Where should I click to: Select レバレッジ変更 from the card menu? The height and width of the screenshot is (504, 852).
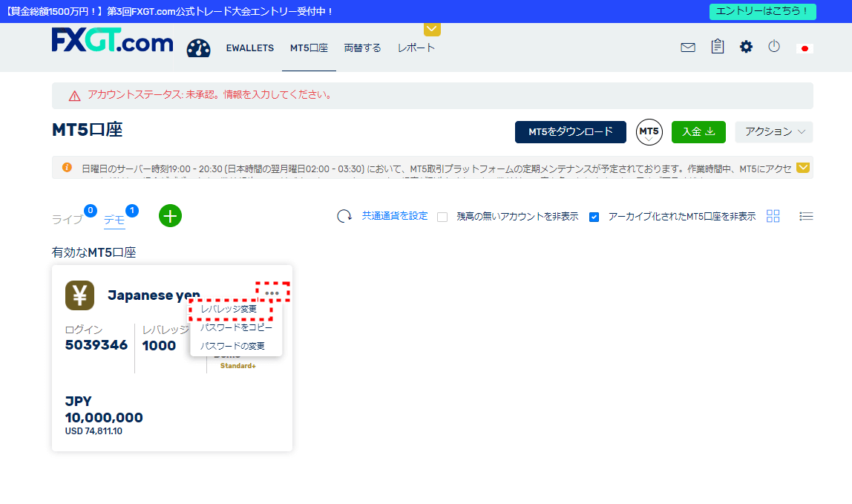229,309
